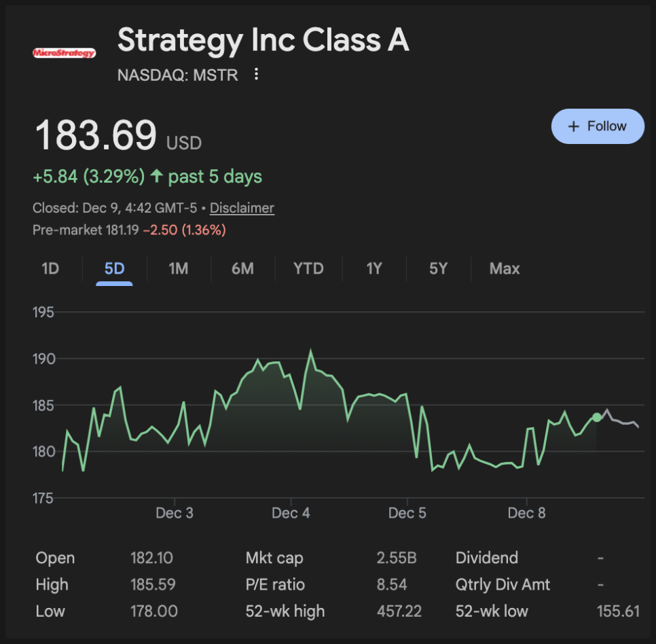Switch to the 1M chart range
The width and height of the screenshot is (656, 644).
(x=178, y=268)
